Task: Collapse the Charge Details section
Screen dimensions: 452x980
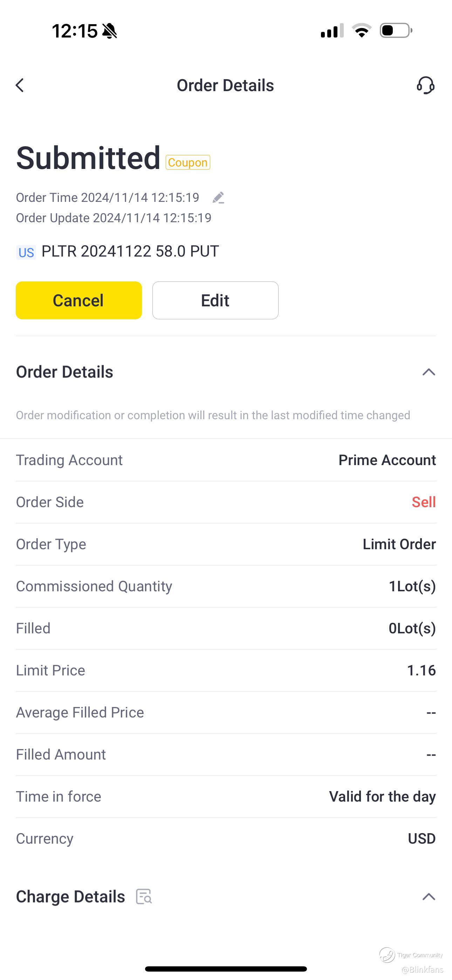Action: point(429,897)
